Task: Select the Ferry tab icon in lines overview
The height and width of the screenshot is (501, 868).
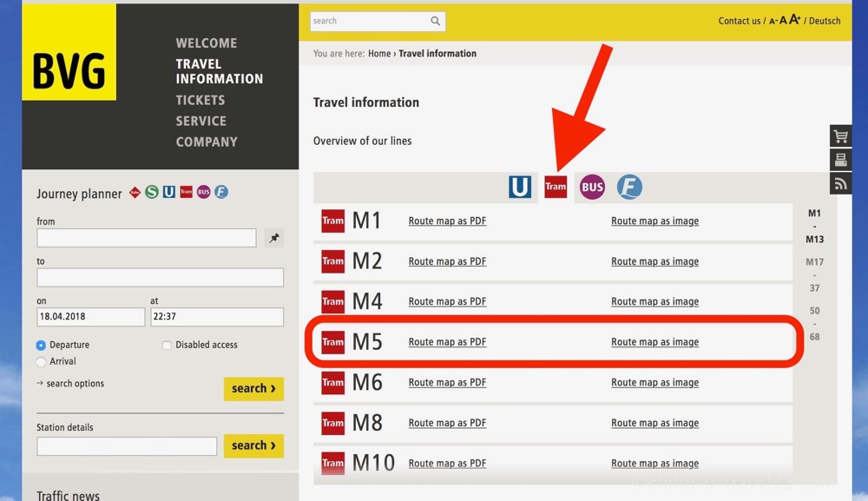Action: click(629, 187)
